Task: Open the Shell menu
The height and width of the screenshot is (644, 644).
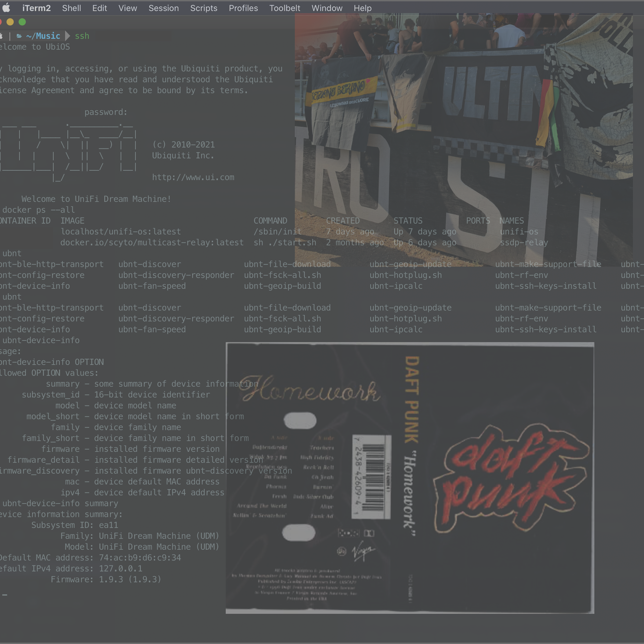Action: coord(71,8)
